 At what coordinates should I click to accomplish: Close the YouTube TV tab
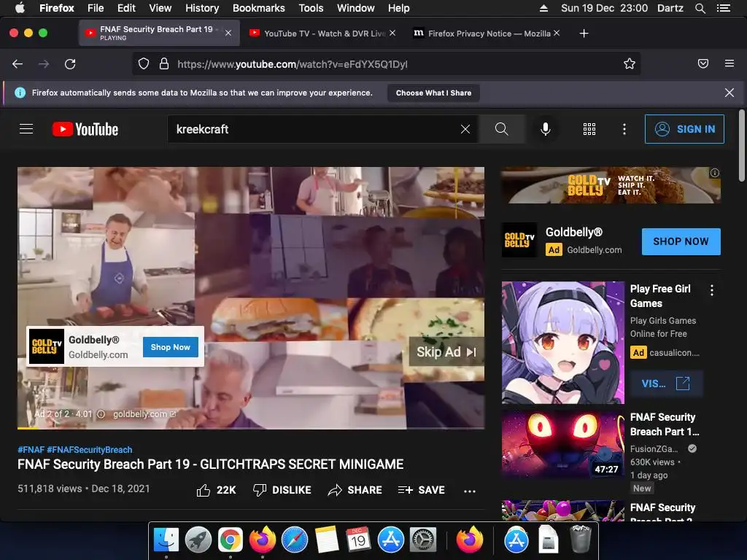click(x=392, y=33)
